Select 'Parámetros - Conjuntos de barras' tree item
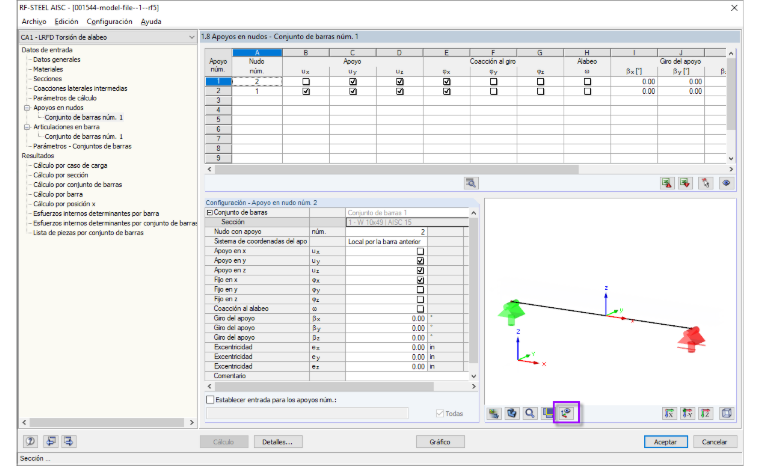Viewport: 760px width, 466px height. click(x=82, y=146)
